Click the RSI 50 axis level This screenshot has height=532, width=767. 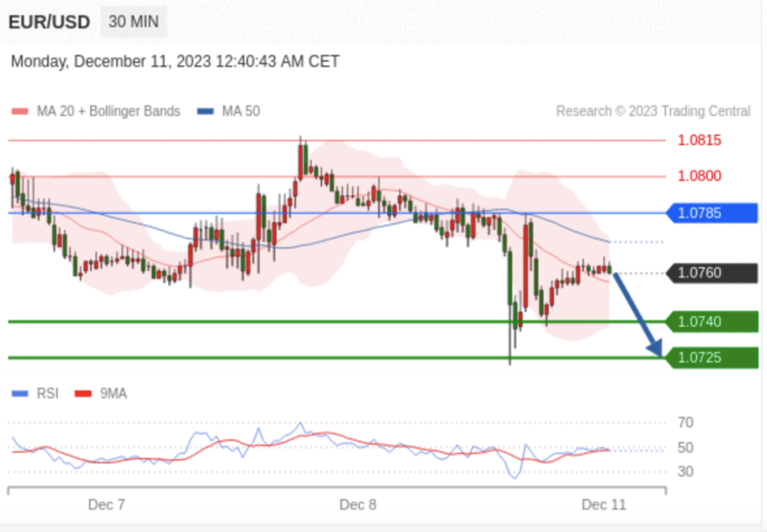[x=686, y=448]
